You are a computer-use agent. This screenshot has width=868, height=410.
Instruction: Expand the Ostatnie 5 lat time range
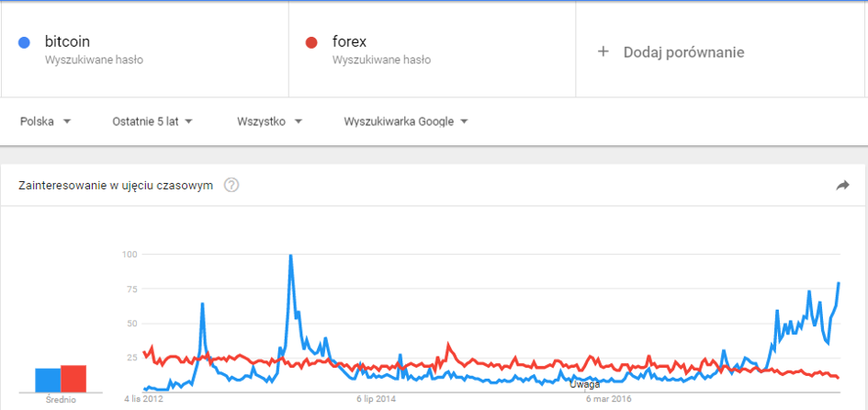tap(152, 121)
